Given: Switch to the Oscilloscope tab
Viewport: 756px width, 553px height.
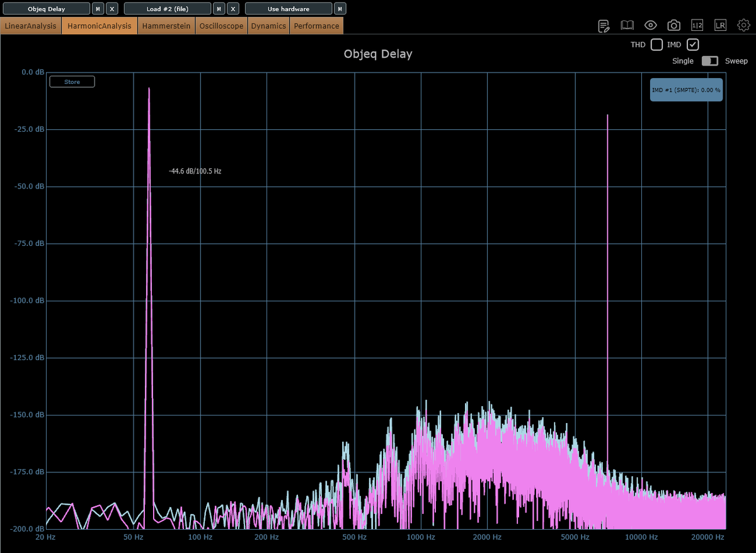Looking at the screenshot, I should (x=222, y=26).
